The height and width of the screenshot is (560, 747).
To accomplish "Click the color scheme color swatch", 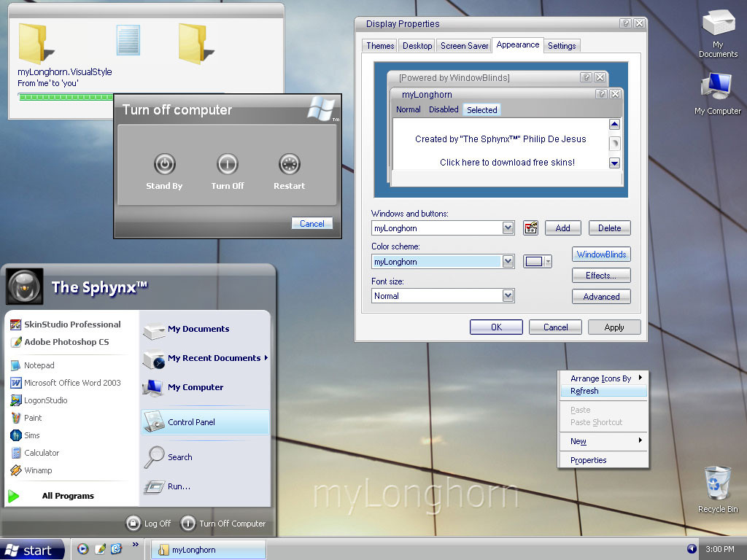I will [x=534, y=262].
